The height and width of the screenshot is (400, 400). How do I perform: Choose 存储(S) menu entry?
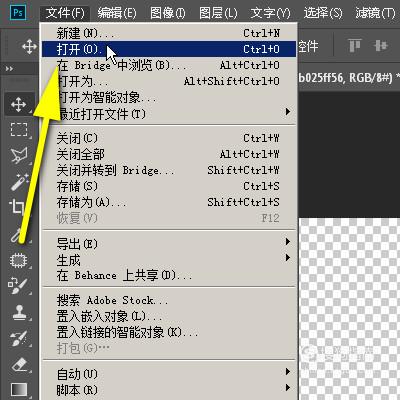click(169, 186)
